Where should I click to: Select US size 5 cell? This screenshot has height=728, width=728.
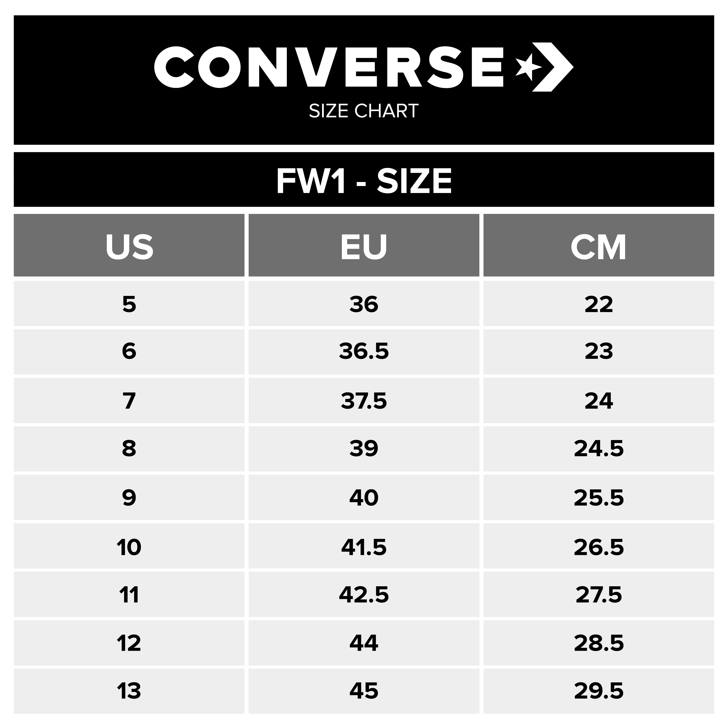129,304
